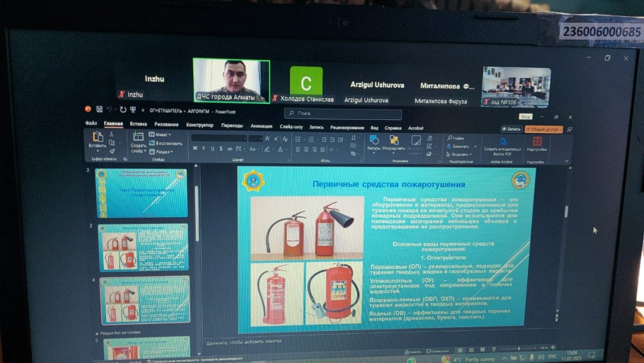
Task: Click the Paste (Вставить) clipboard icon
Action: (x=98, y=137)
